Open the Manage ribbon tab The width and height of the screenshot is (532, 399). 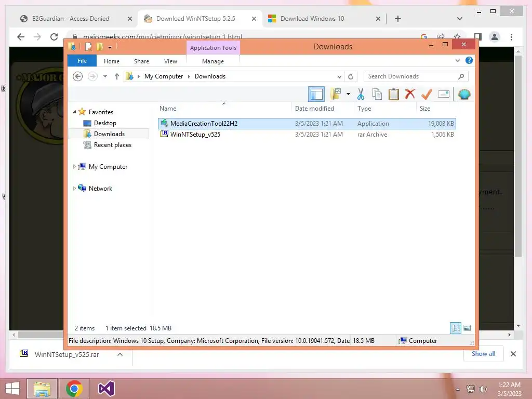pyautogui.click(x=213, y=61)
